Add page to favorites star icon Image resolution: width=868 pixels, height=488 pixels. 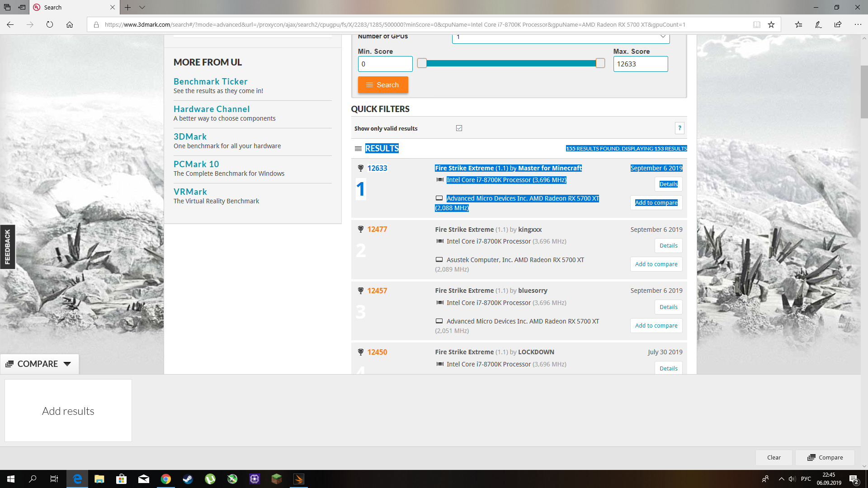771,25
